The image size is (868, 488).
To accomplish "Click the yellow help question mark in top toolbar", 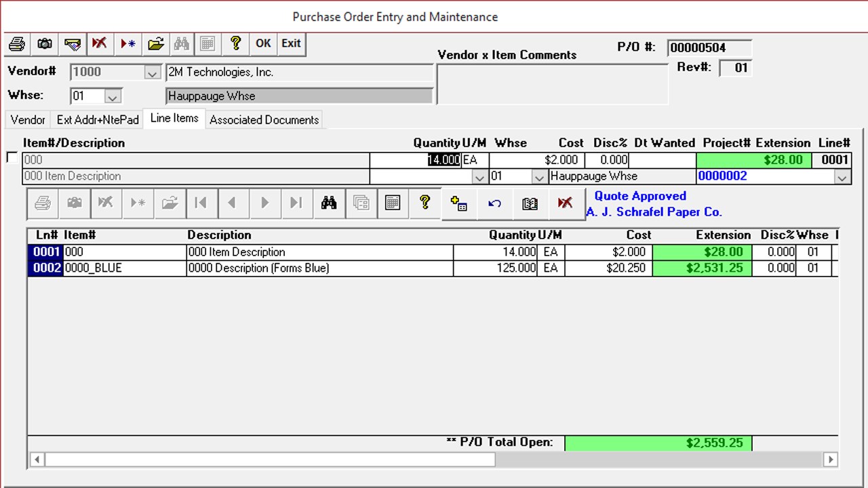I will point(236,44).
